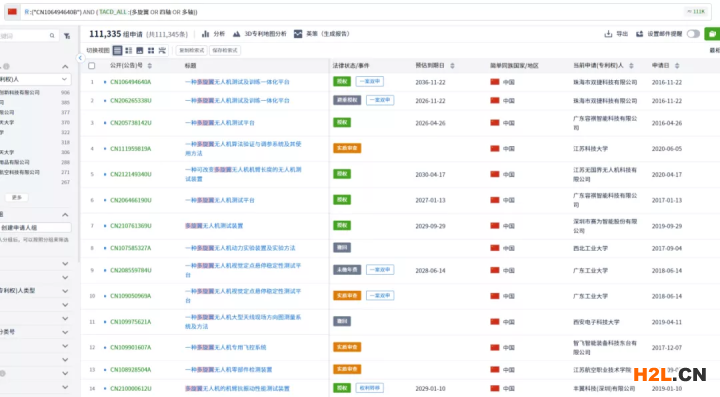Click green 授权 status badge in row 3

click(342, 123)
